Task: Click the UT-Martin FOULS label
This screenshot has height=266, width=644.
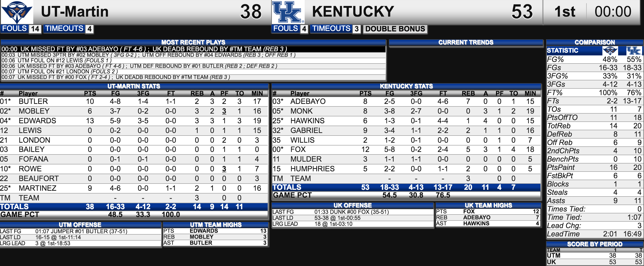Action: pos(15,29)
